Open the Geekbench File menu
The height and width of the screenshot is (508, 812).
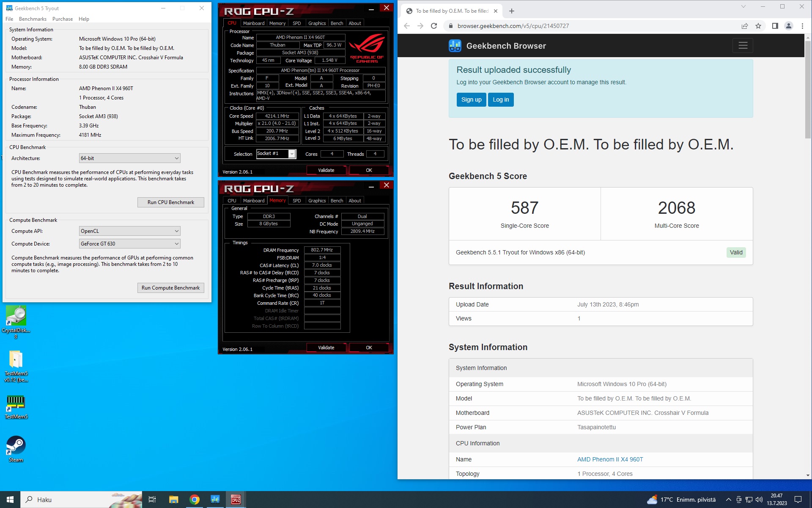(9, 19)
